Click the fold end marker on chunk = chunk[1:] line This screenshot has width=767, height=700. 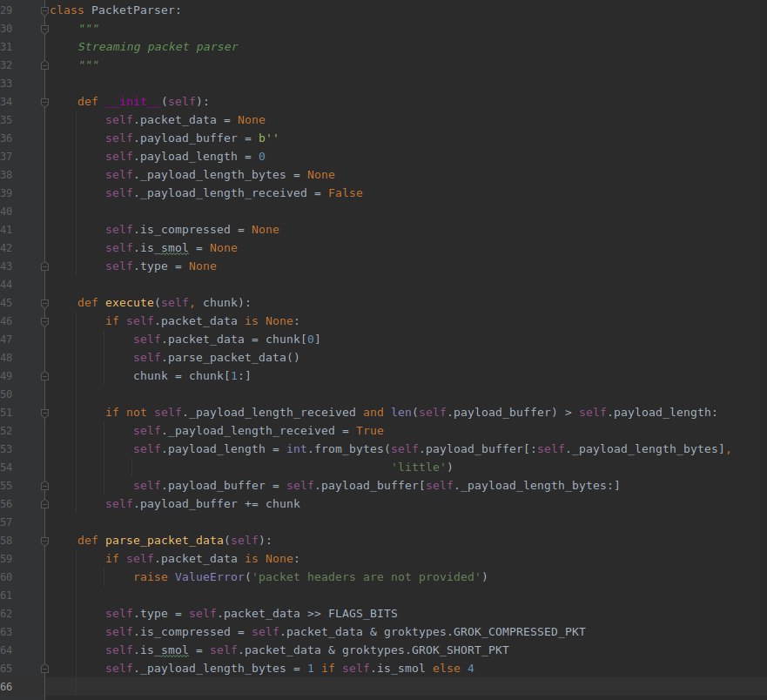[x=44, y=376]
